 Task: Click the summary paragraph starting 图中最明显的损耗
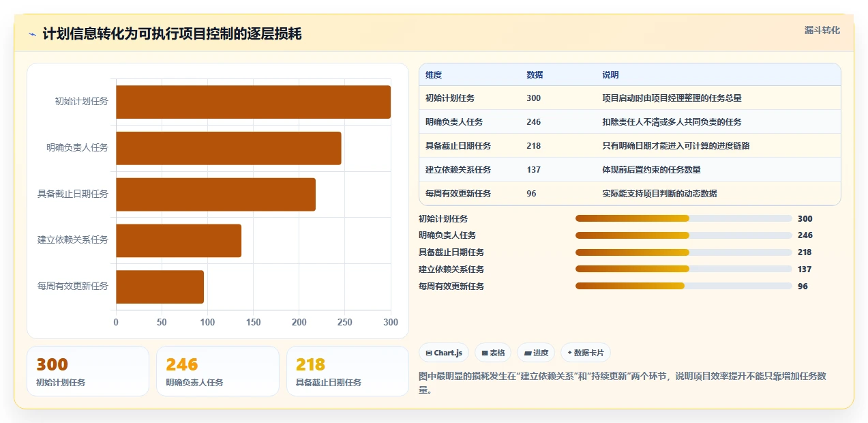(x=623, y=383)
